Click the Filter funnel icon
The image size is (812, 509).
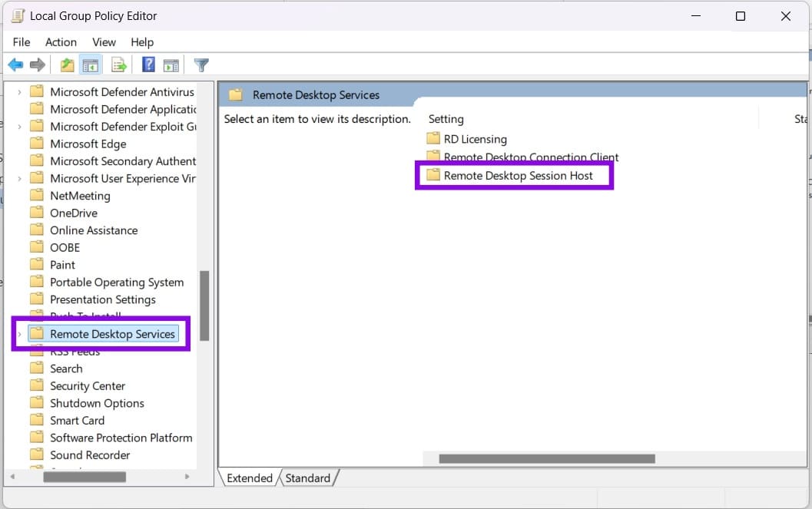coord(201,65)
